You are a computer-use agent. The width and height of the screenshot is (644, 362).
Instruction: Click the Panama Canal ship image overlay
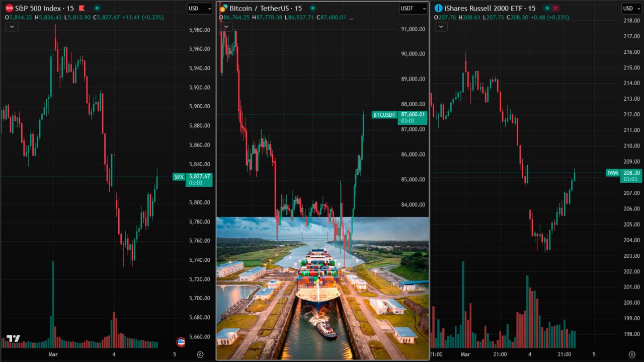[x=323, y=288]
